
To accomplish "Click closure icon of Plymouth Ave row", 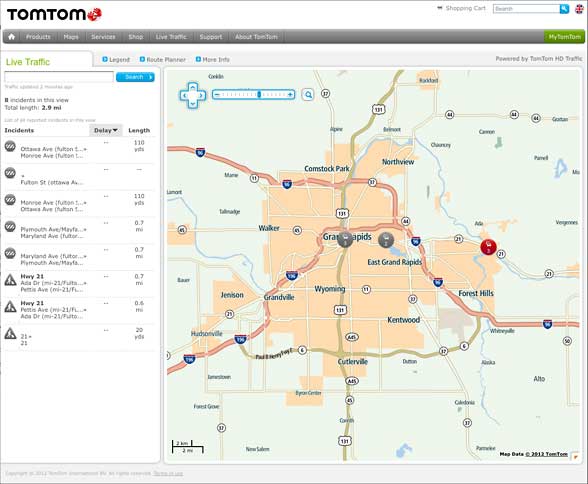I will pyautogui.click(x=10, y=226).
